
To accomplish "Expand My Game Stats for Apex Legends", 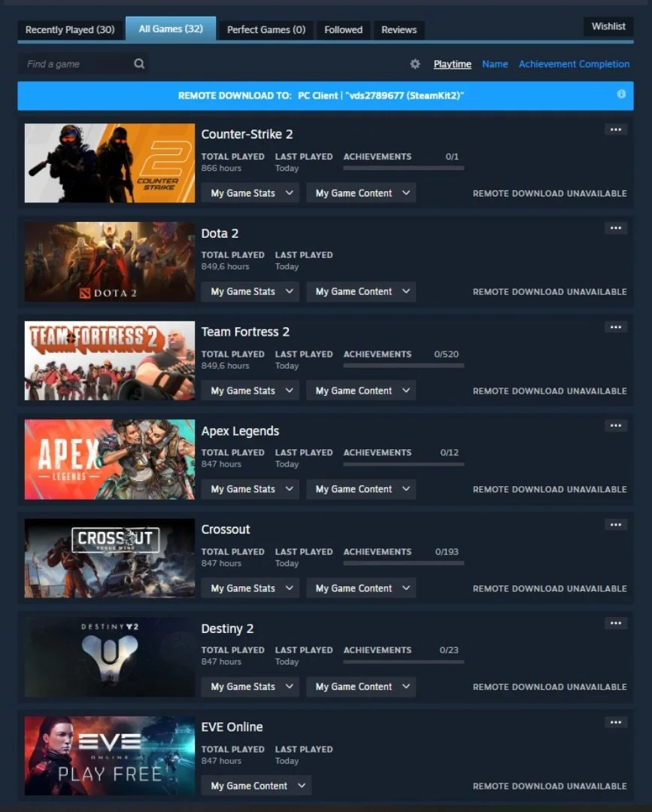I will pos(250,489).
